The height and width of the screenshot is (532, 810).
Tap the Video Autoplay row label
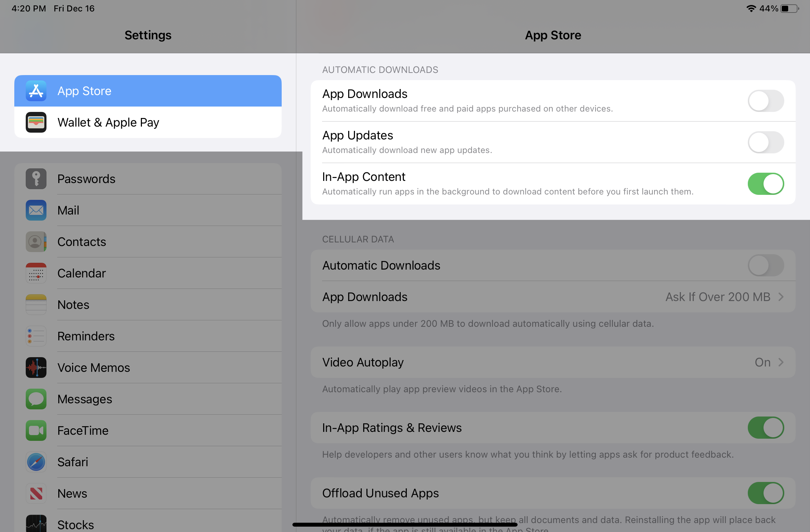(363, 362)
